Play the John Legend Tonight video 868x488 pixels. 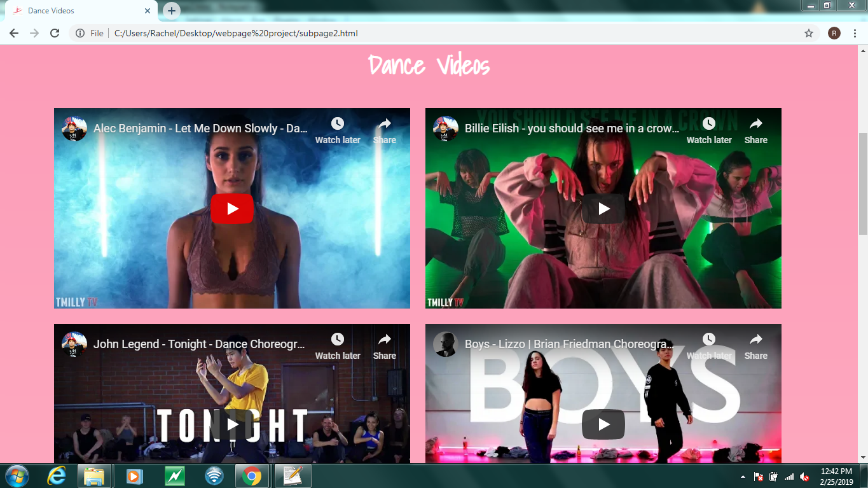(x=232, y=424)
